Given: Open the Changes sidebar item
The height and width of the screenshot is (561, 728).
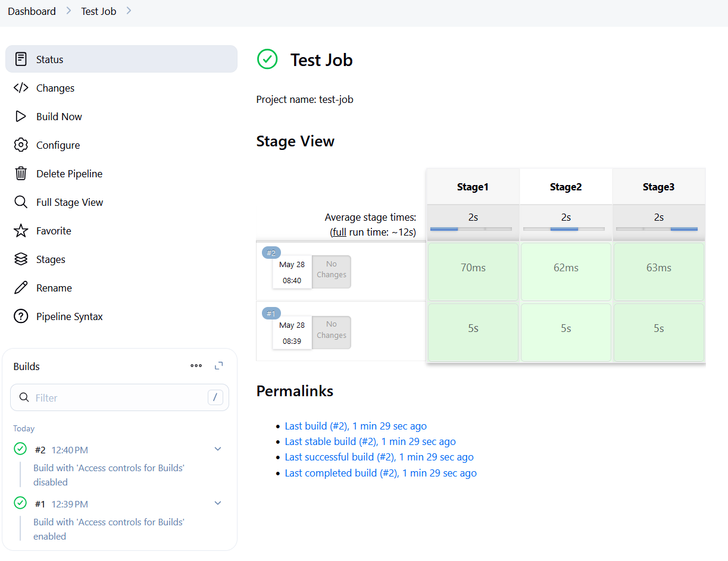Looking at the screenshot, I should 55,88.
